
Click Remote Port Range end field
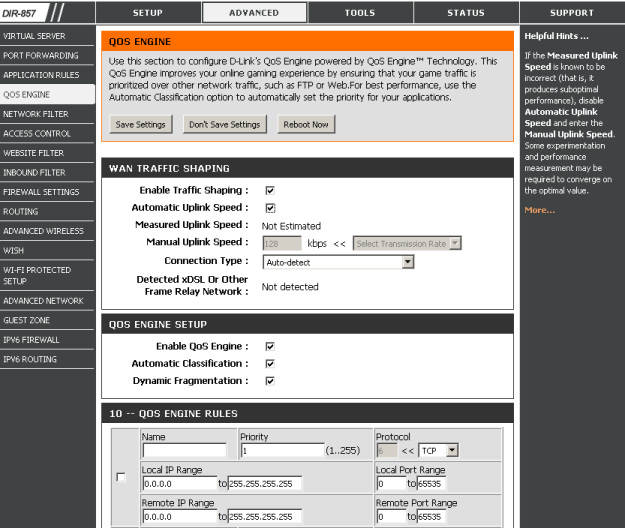pos(431,517)
